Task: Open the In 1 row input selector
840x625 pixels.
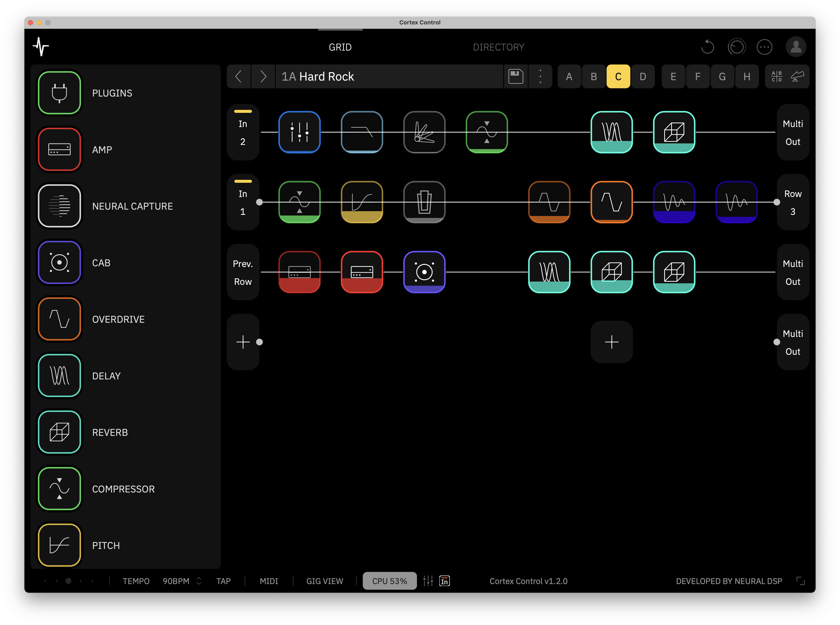Action: point(243,202)
